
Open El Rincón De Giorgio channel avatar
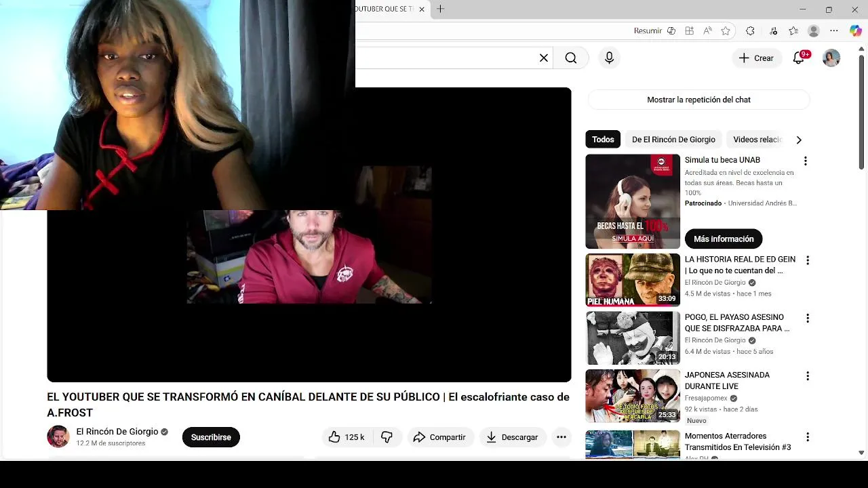tap(58, 437)
